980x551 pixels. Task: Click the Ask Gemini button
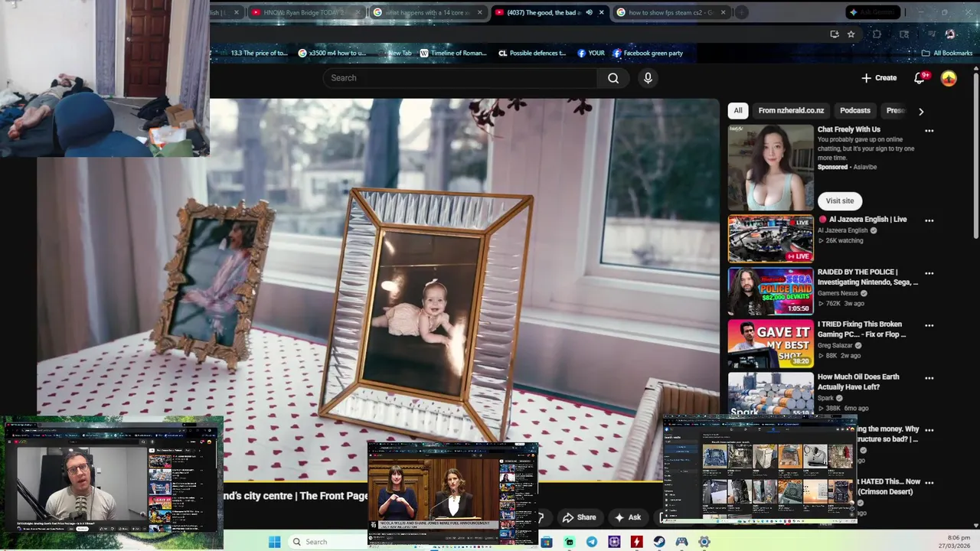pyautogui.click(x=873, y=12)
